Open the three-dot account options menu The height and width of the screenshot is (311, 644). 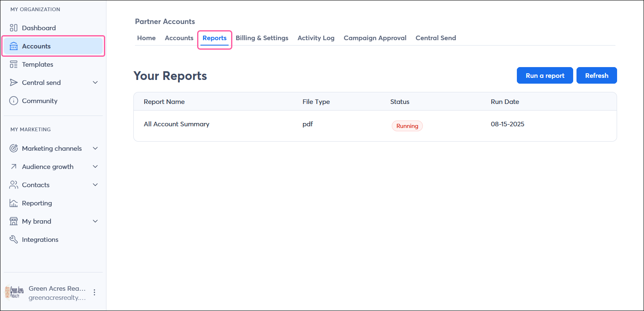(94, 292)
